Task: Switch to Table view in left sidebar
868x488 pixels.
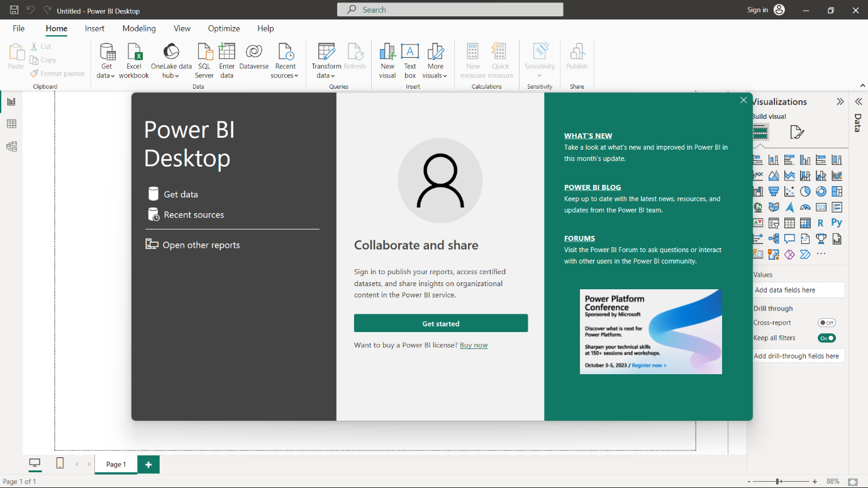Action: 11,124
